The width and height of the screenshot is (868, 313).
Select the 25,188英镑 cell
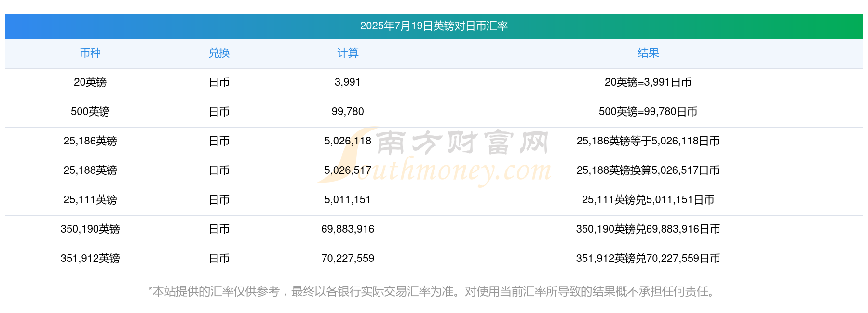90,170
